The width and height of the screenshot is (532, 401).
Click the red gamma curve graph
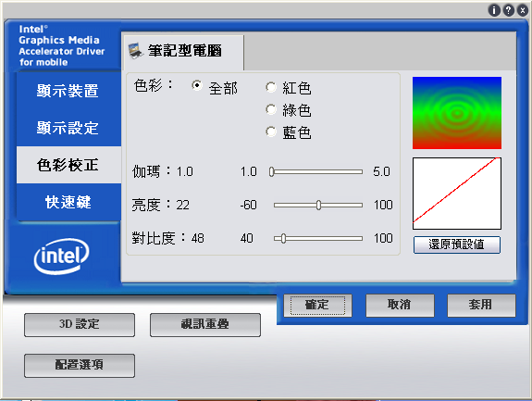coord(457,194)
